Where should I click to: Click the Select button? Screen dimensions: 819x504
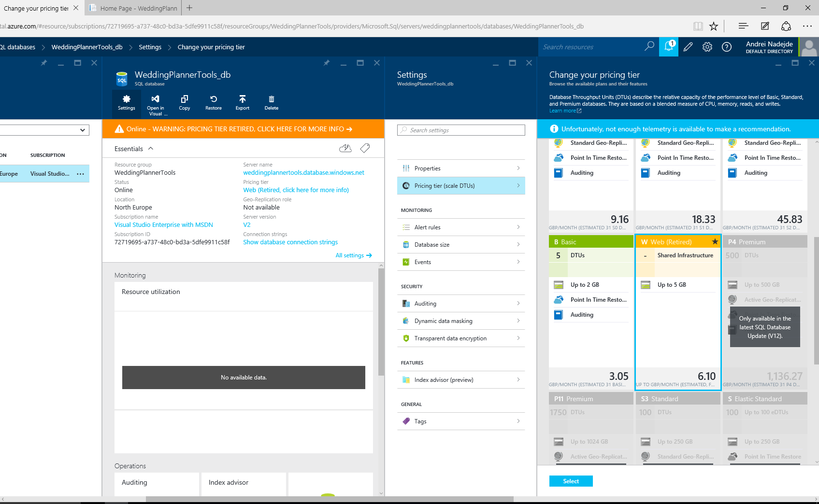571,481
